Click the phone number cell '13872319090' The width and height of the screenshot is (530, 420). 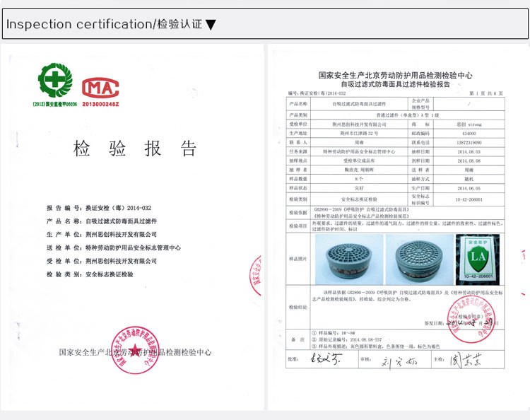469,143
